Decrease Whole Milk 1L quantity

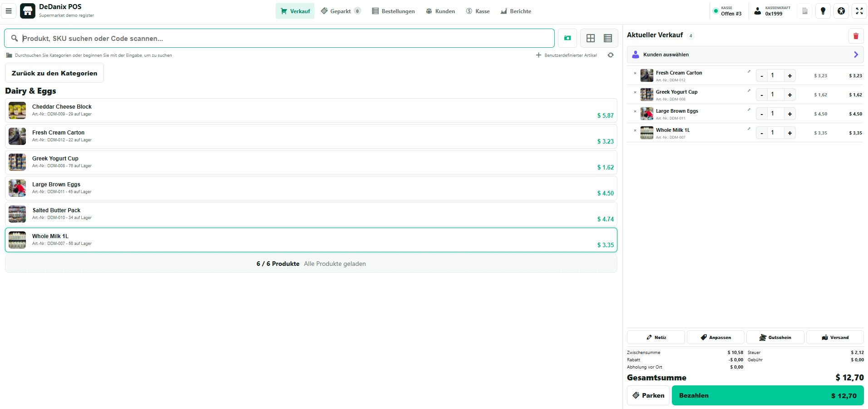coord(762,133)
